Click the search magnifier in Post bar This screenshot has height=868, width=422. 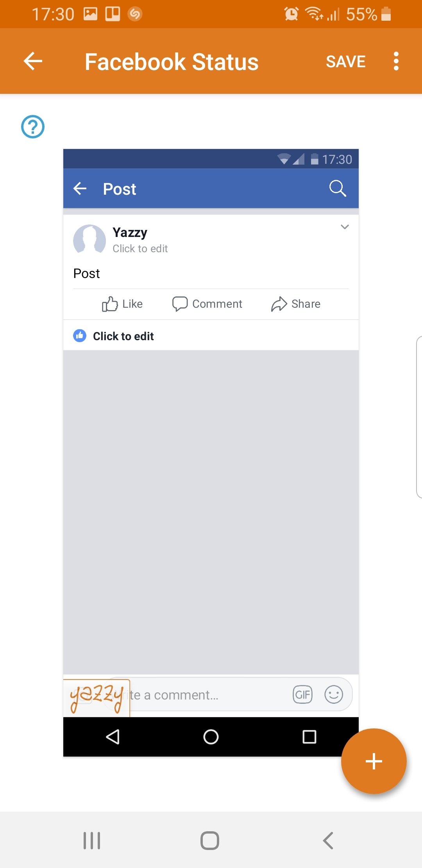tap(338, 188)
